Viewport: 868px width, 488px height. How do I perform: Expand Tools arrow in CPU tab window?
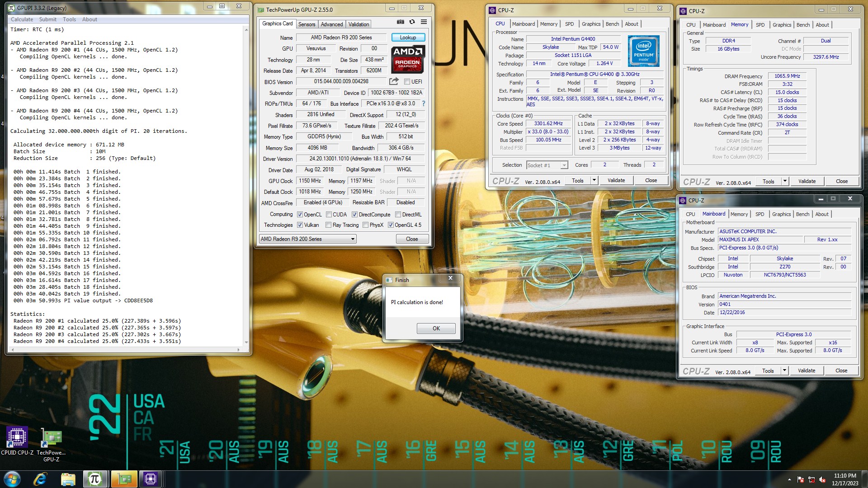click(x=594, y=180)
